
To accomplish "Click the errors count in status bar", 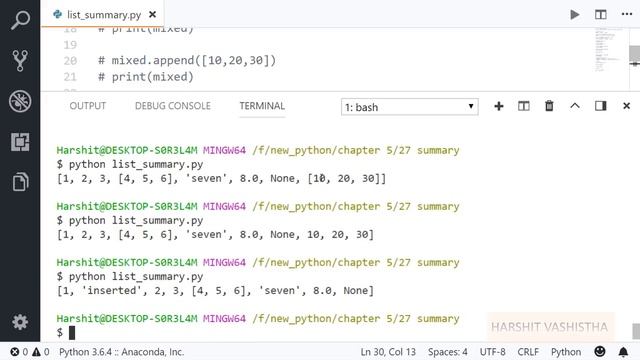I will coord(19,352).
